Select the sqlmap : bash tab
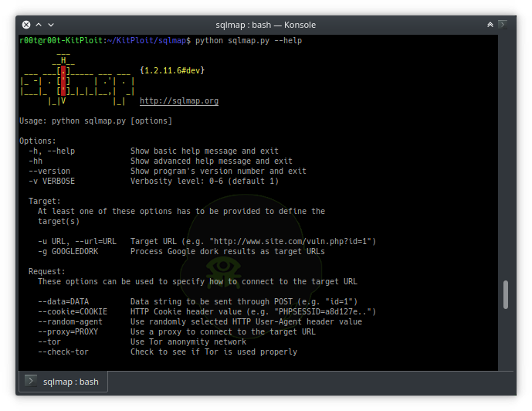532x411 pixels. 63,382
